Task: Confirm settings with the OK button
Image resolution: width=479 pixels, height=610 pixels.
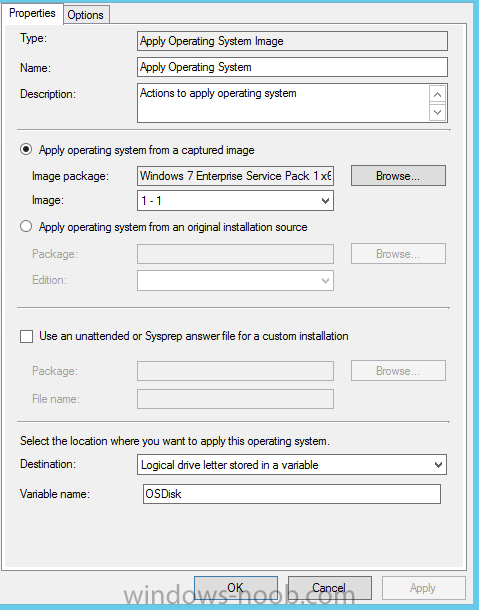Action: (x=236, y=587)
